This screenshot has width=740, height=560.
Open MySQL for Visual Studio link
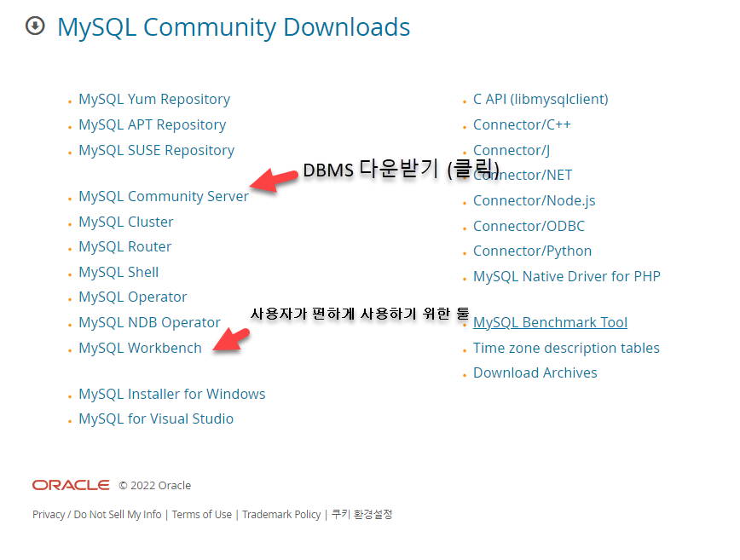tap(156, 419)
